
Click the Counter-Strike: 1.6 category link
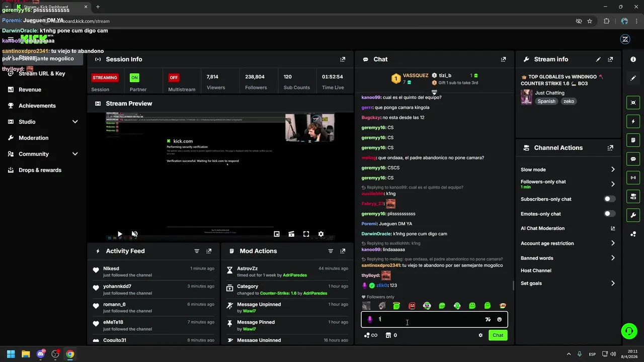278,293
